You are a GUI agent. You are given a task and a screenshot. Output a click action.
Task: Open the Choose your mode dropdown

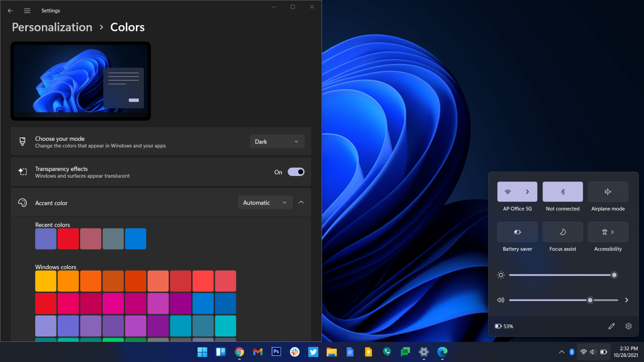(277, 141)
